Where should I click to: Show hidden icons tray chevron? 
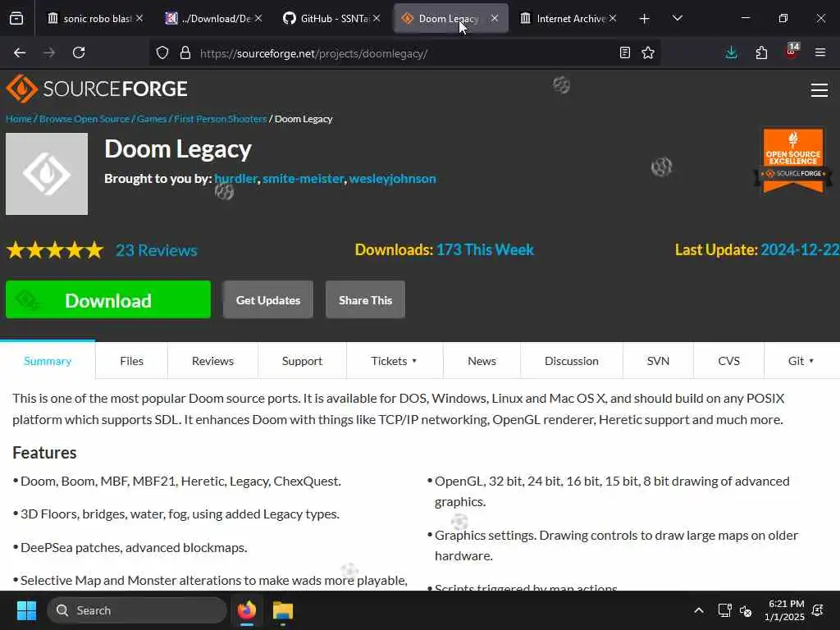point(699,610)
